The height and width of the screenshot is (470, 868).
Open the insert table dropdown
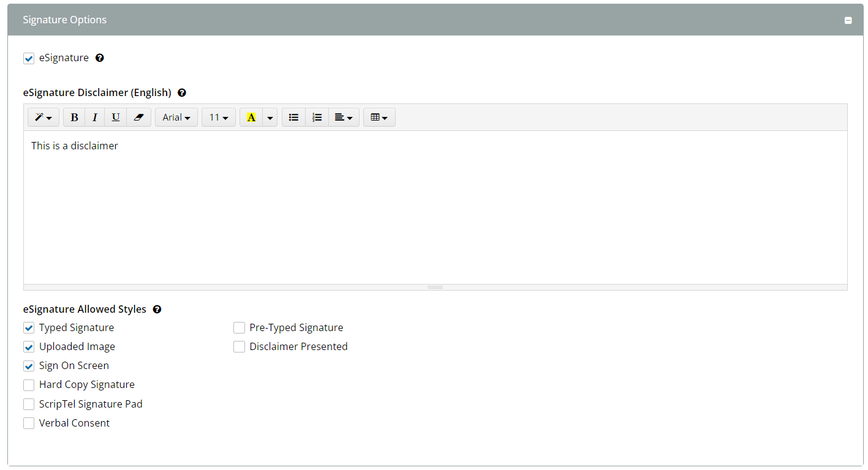point(379,117)
